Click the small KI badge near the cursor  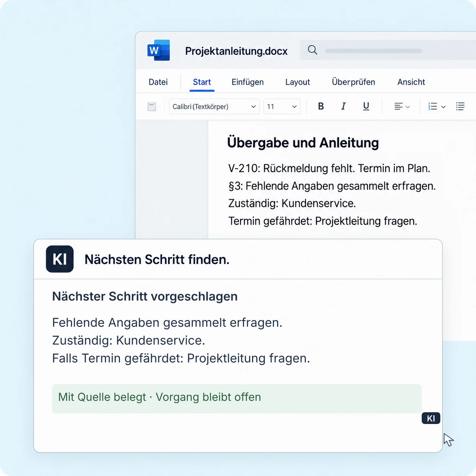click(431, 418)
